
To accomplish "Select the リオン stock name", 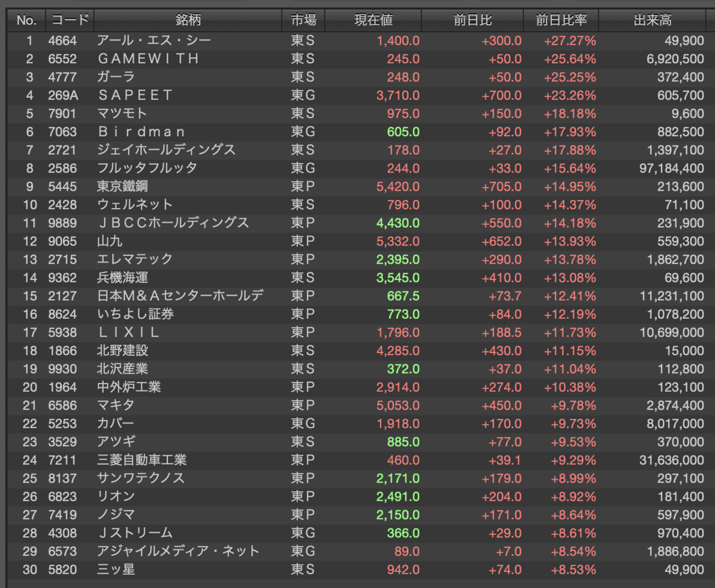I will (116, 496).
